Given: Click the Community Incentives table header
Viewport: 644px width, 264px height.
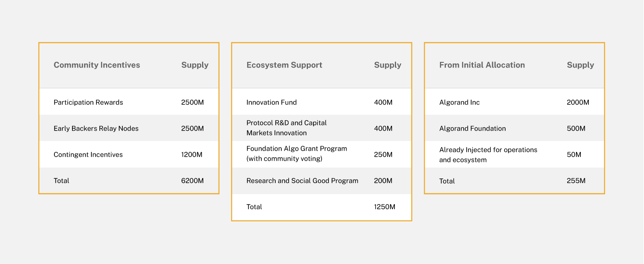Looking at the screenshot, I should [97, 65].
